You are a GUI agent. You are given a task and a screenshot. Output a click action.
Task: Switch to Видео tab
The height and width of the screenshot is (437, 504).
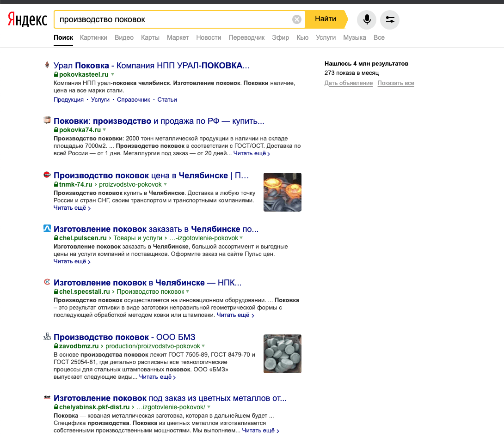point(124,37)
